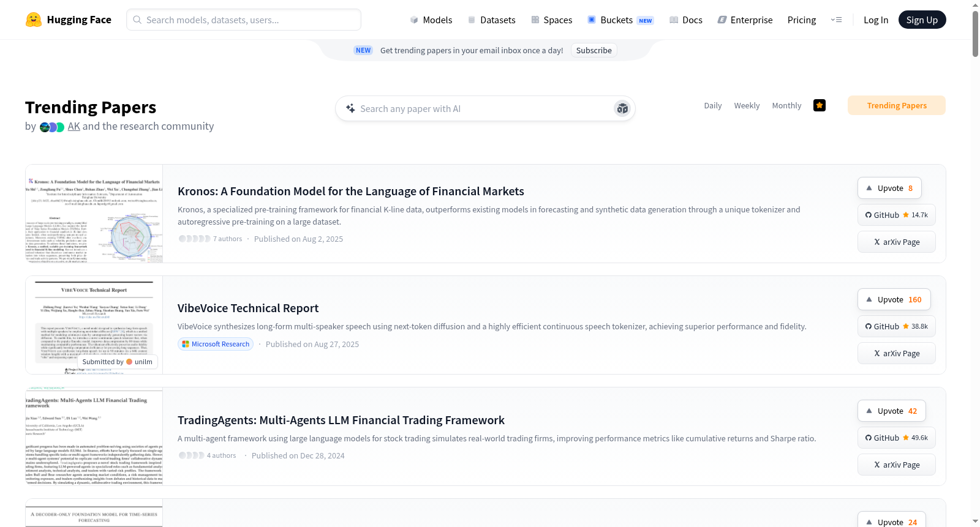Click the Microsoft Research organization tag
The image size is (980, 527).
(216, 344)
